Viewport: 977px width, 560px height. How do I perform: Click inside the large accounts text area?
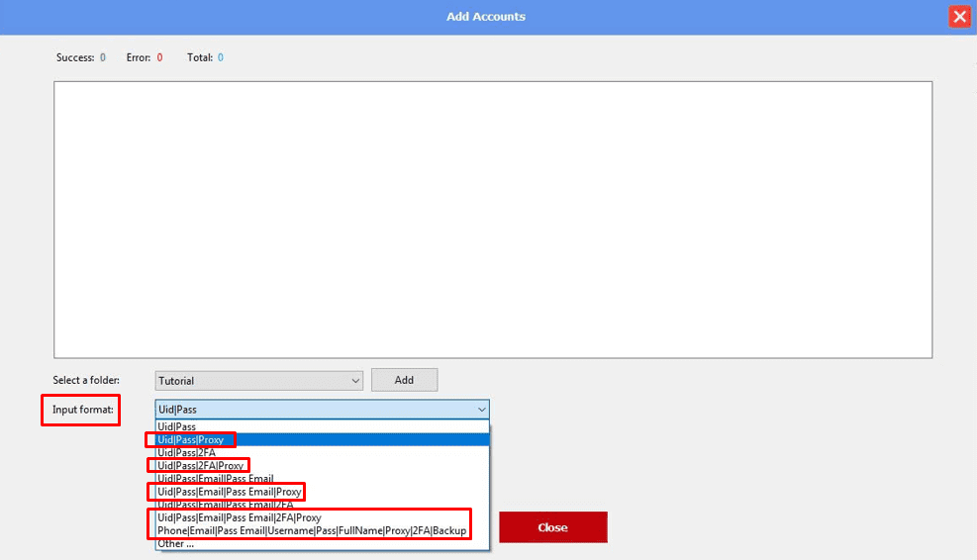coord(492,219)
